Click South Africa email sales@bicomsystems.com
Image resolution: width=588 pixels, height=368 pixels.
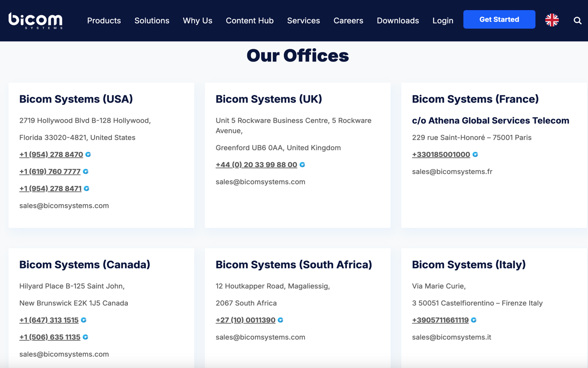[x=260, y=337]
